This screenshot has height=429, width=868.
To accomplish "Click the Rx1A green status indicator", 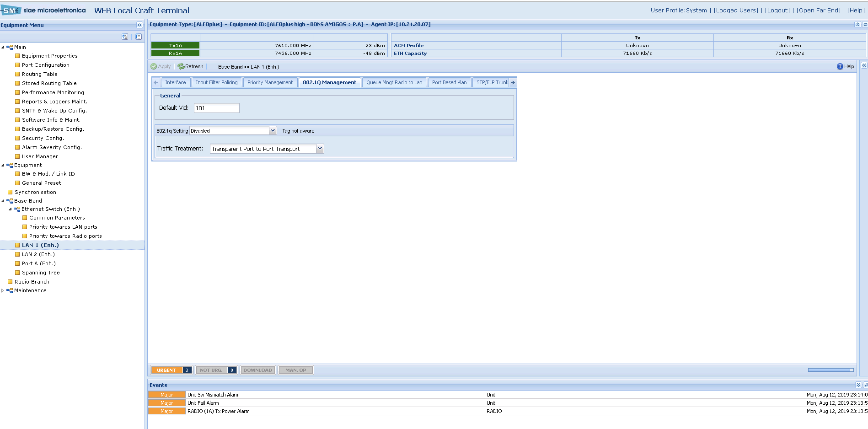I will pos(175,53).
